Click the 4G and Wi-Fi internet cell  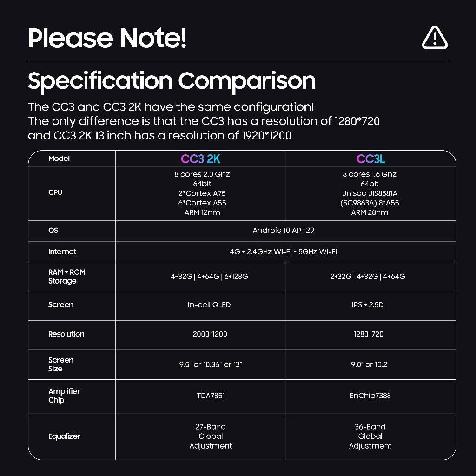283,252
